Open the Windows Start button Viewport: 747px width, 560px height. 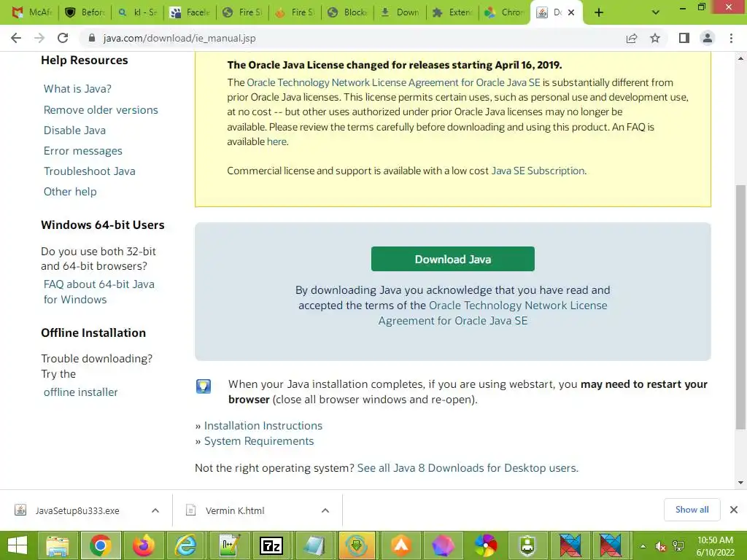pyautogui.click(x=18, y=545)
